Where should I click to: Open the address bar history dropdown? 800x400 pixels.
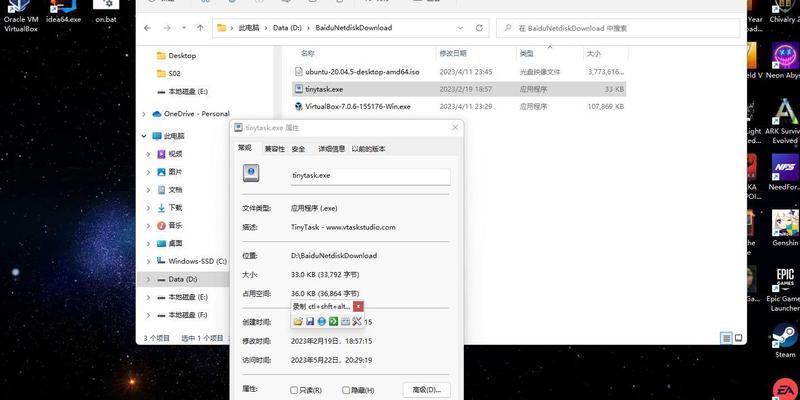tap(460, 28)
